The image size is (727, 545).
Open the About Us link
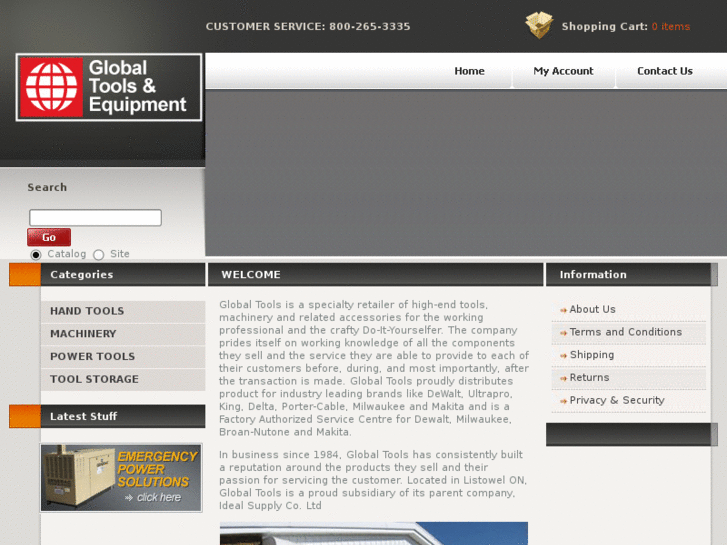pyautogui.click(x=592, y=309)
